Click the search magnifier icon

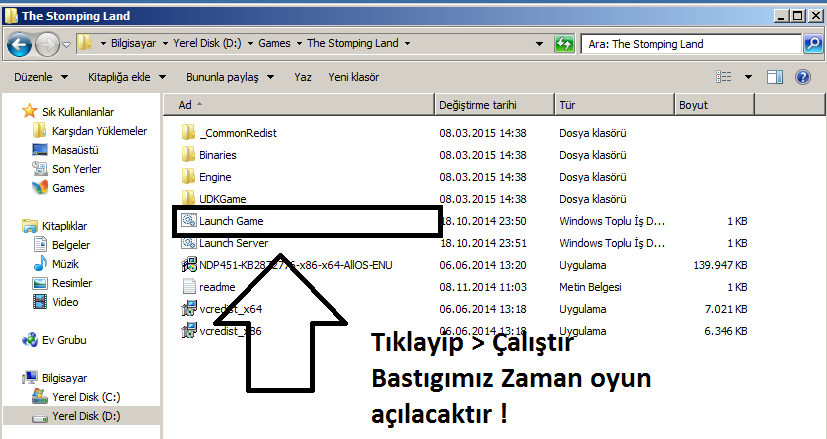coord(813,44)
